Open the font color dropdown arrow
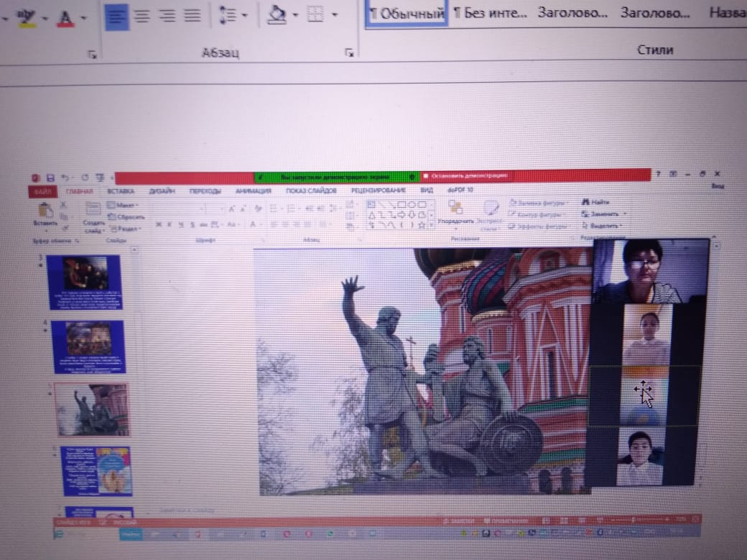Image resolution: width=747 pixels, height=560 pixels. 84,16
